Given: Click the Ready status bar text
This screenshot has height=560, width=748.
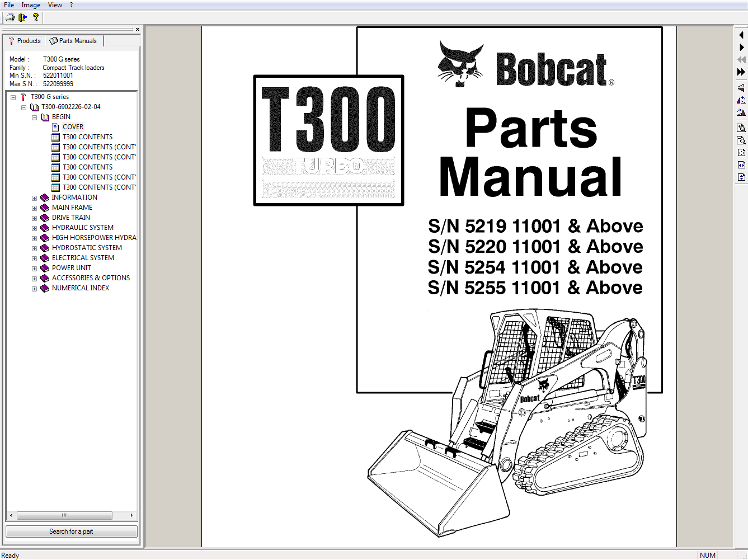Looking at the screenshot, I should pos(10,556).
